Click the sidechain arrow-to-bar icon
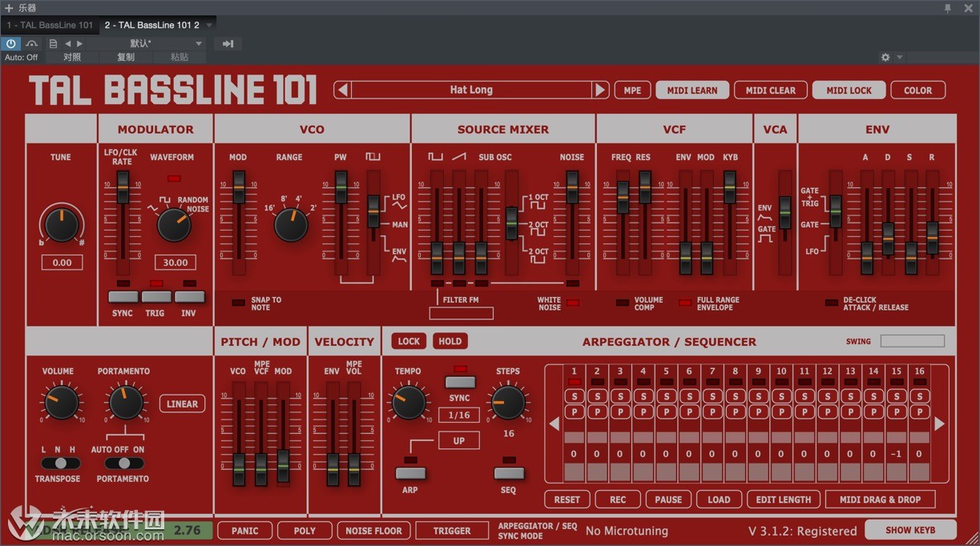The width and height of the screenshot is (980, 546). [228, 44]
